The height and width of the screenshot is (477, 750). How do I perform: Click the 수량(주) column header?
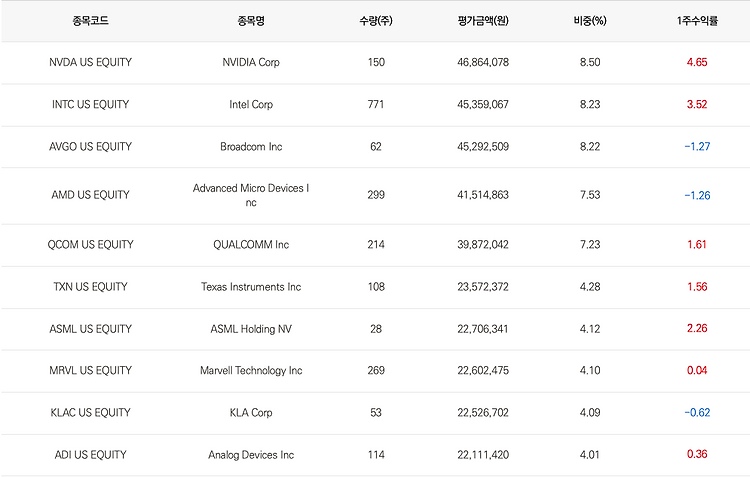[376, 21]
